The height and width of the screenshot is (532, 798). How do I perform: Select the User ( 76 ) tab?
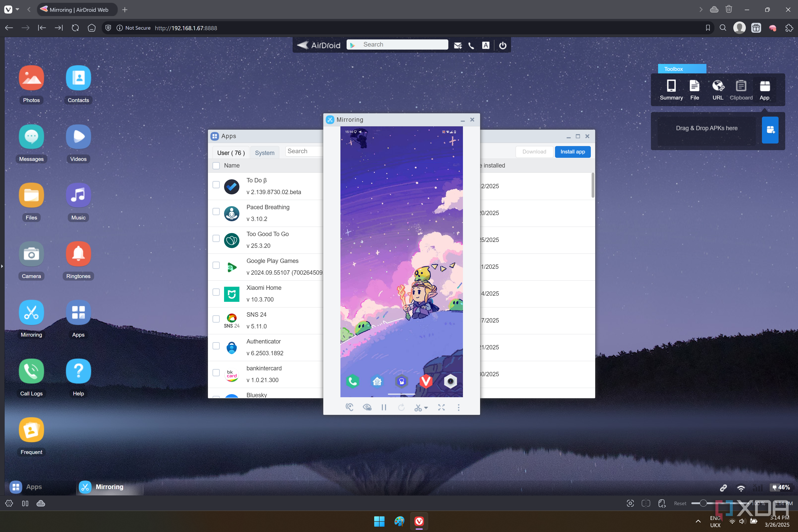(231, 153)
